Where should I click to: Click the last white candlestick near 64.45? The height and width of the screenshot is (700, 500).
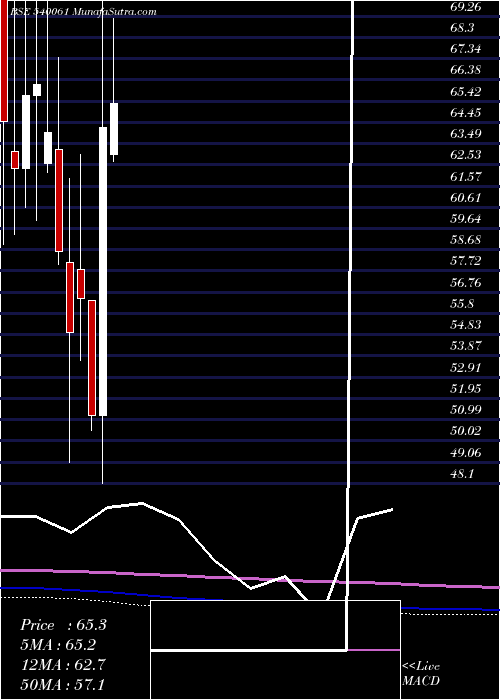coord(114,129)
